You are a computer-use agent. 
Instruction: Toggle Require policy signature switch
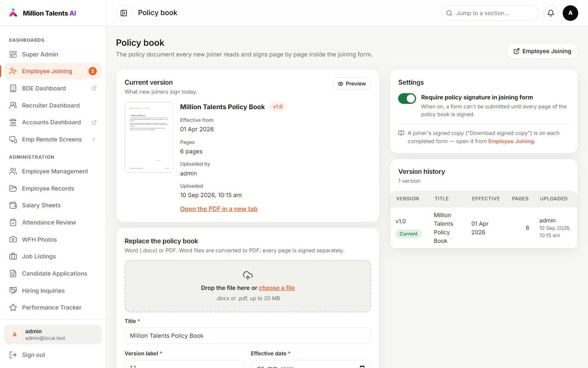(407, 99)
